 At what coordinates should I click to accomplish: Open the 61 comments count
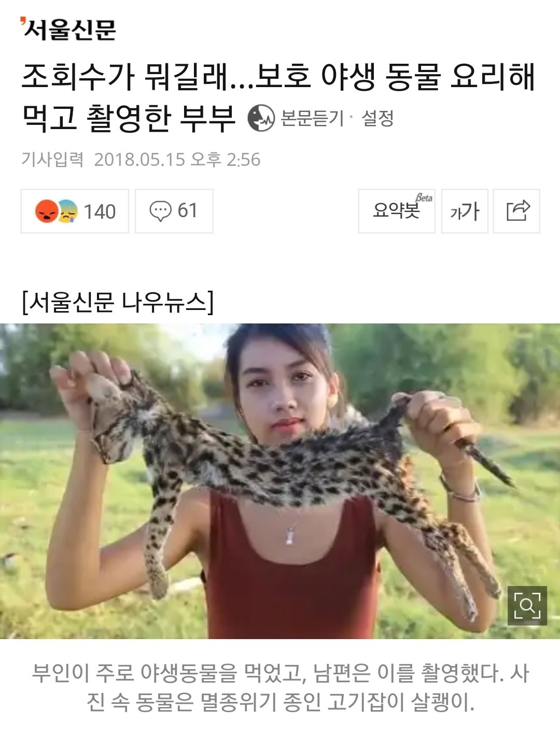tap(187, 210)
